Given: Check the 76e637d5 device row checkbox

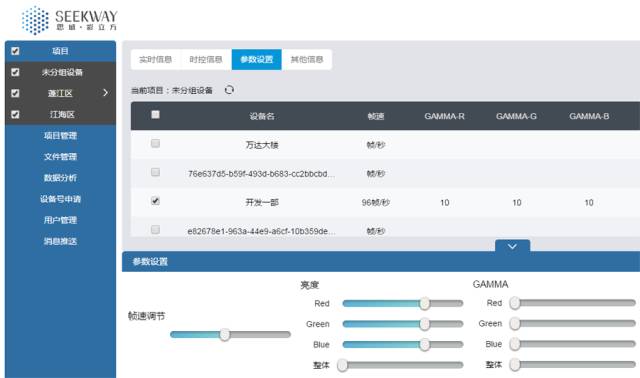Looking at the screenshot, I should (x=155, y=172).
